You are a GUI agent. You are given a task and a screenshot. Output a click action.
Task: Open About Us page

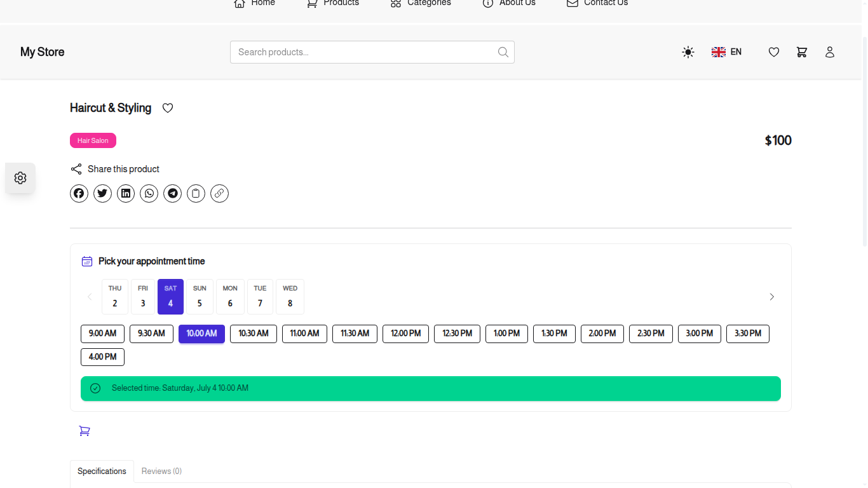508,3
